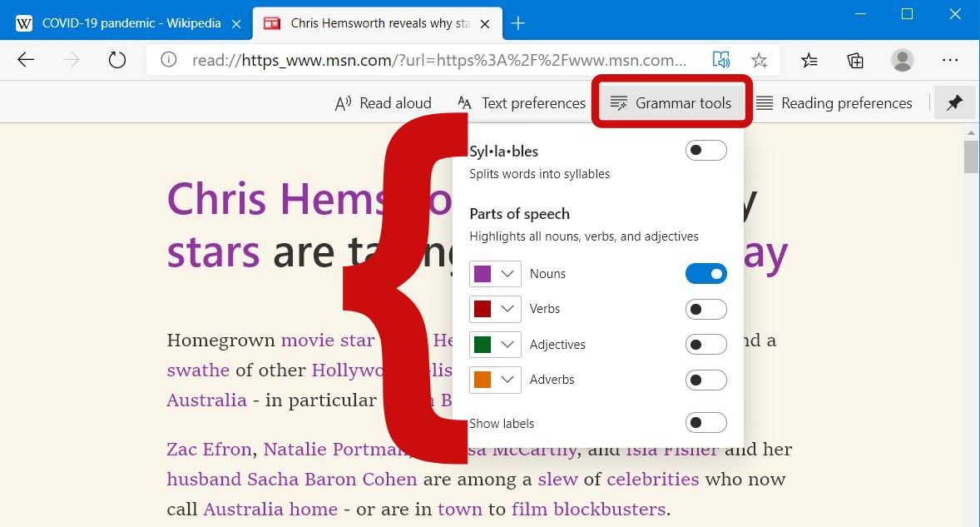The height and width of the screenshot is (527, 980).
Task: Click the highlighted name 'Zac Efron'
Action: tap(210, 450)
